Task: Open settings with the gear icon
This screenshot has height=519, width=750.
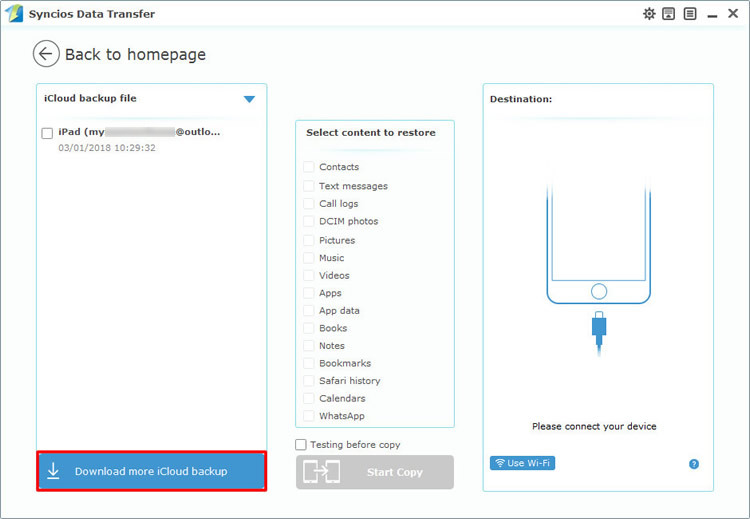Action: [x=649, y=14]
